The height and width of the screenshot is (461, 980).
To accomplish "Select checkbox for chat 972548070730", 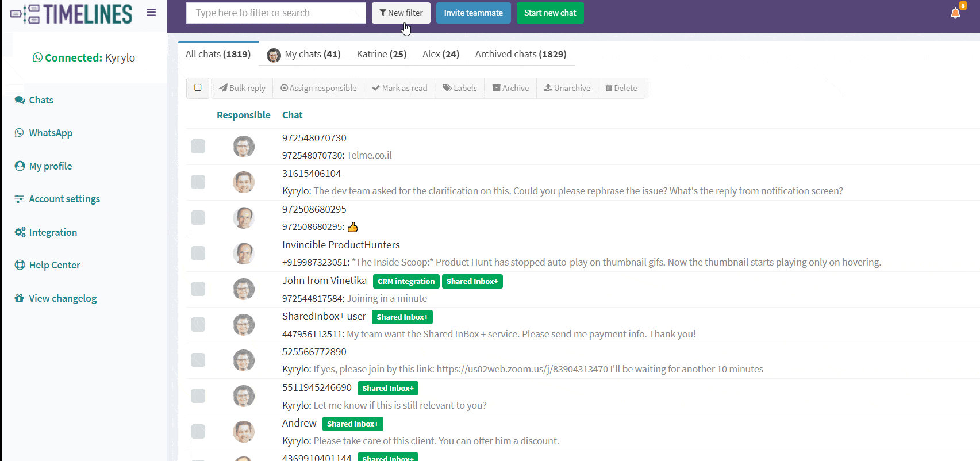I will coord(198,147).
